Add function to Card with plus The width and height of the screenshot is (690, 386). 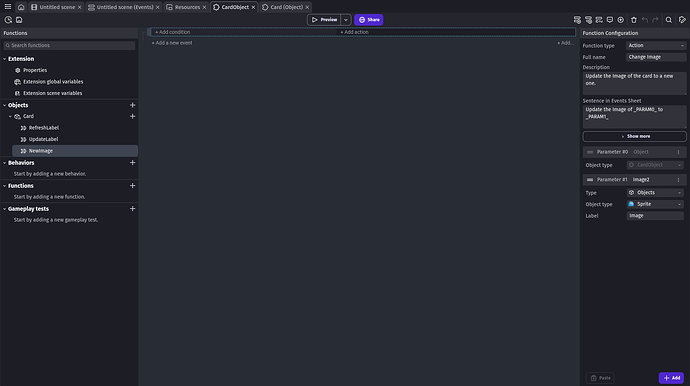click(132, 117)
